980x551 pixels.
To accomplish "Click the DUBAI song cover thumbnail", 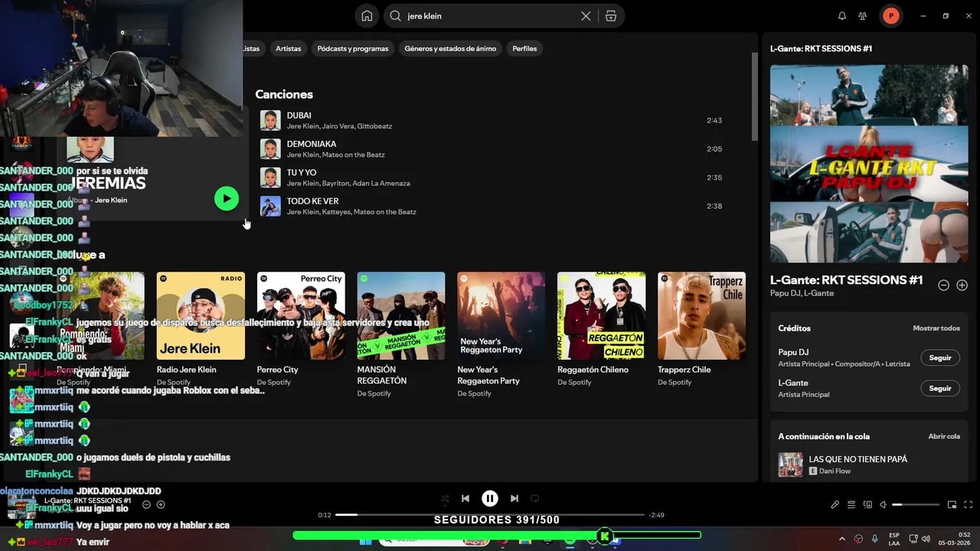I will click(270, 120).
